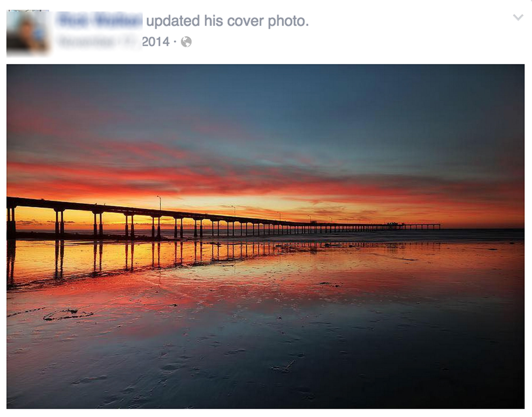Click the 2014 year in timestamp
Screen dimensions: 532x417
156,42
